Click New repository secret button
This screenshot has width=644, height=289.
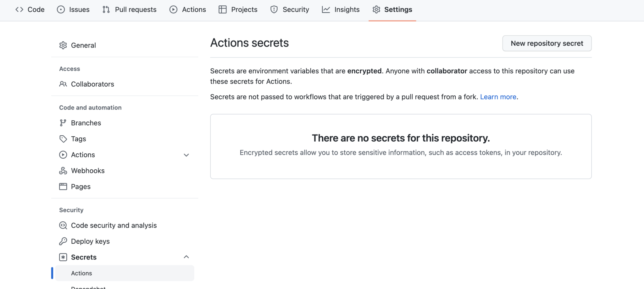point(547,43)
